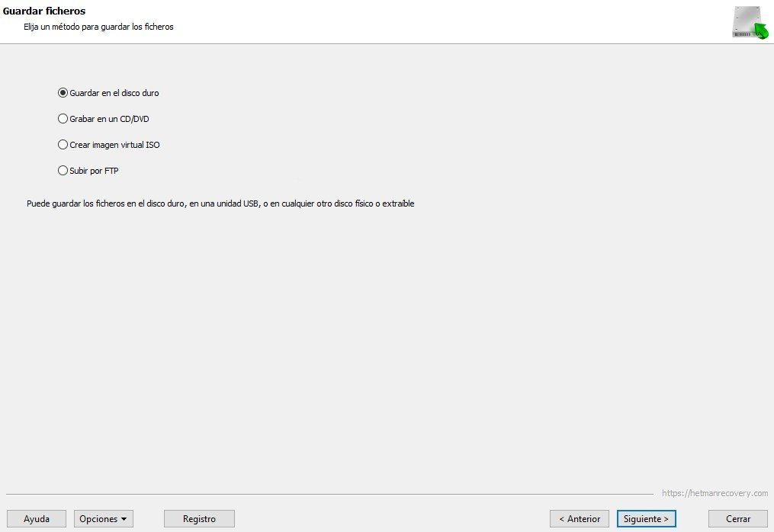The height and width of the screenshot is (532, 774).
Task: Proceed with the Siguiente button
Action: click(x=646, y=519)
